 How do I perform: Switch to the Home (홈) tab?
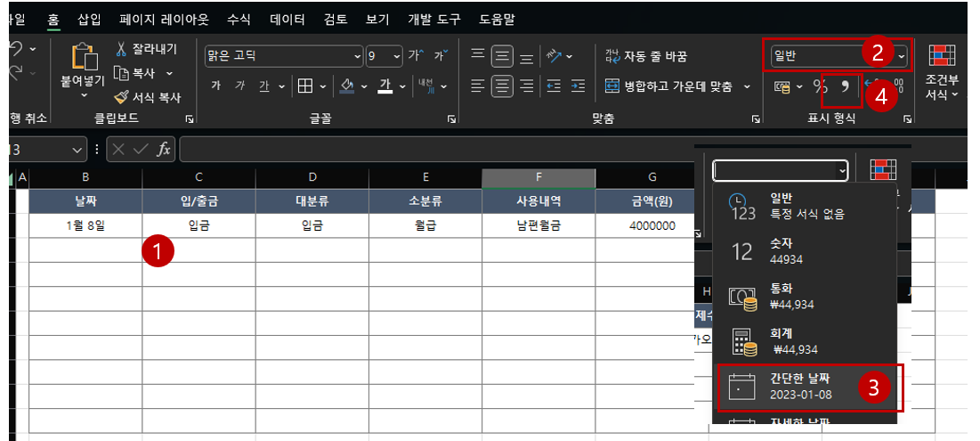click(53, 20)
